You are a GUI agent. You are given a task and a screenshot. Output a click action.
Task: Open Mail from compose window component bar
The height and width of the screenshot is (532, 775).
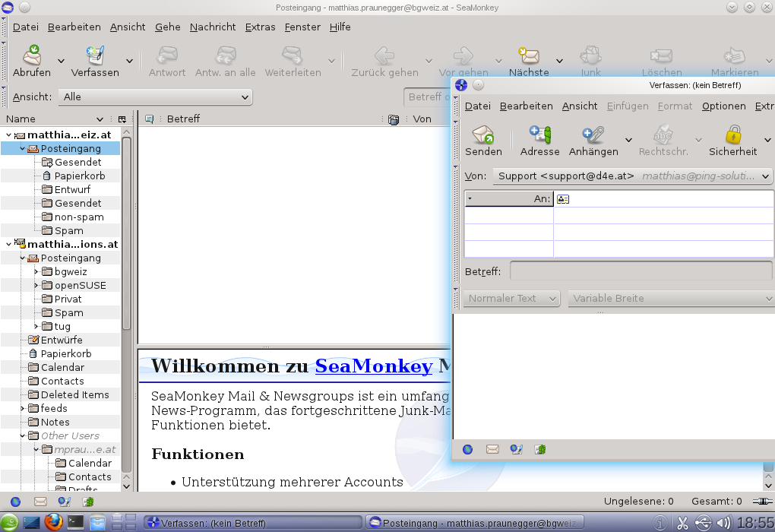point(492,449)
